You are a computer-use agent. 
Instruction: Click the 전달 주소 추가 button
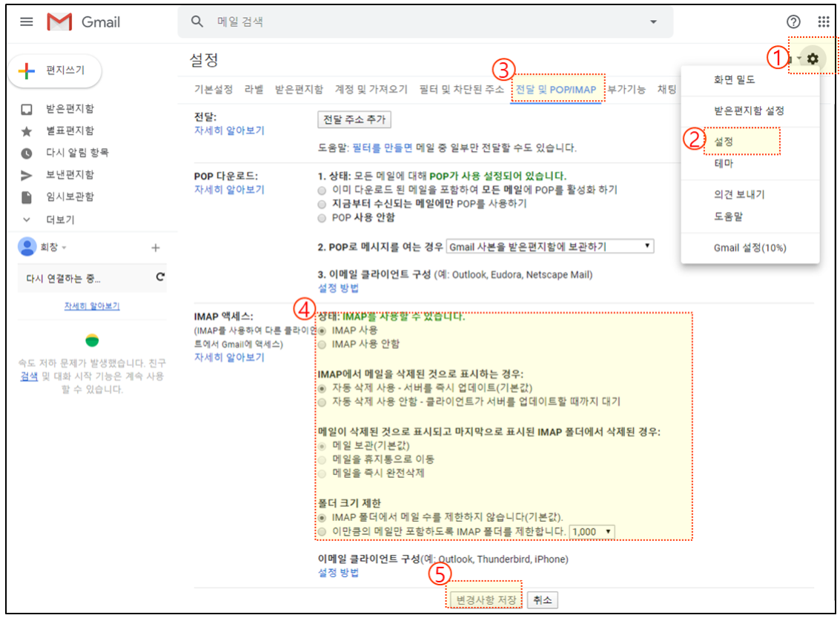tap(354, 121)
